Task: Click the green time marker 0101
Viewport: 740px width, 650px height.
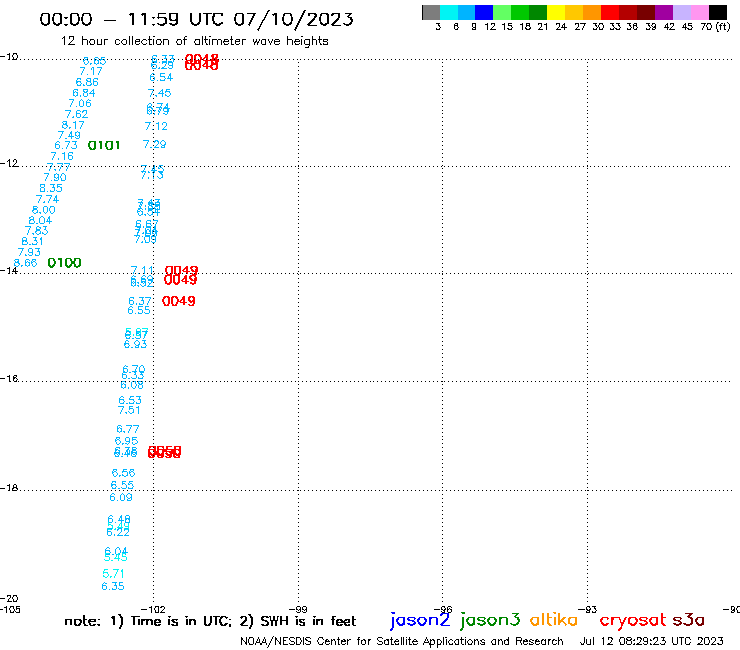Action: (104, 145)
